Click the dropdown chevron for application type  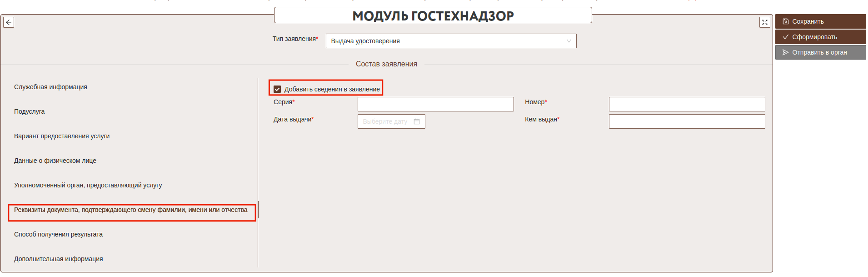[569, 41]
